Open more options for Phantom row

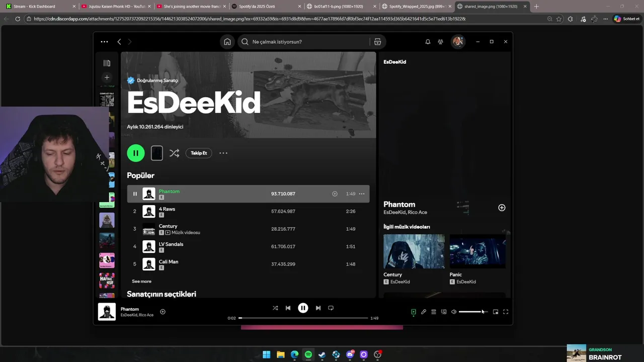tap(362, 194)
